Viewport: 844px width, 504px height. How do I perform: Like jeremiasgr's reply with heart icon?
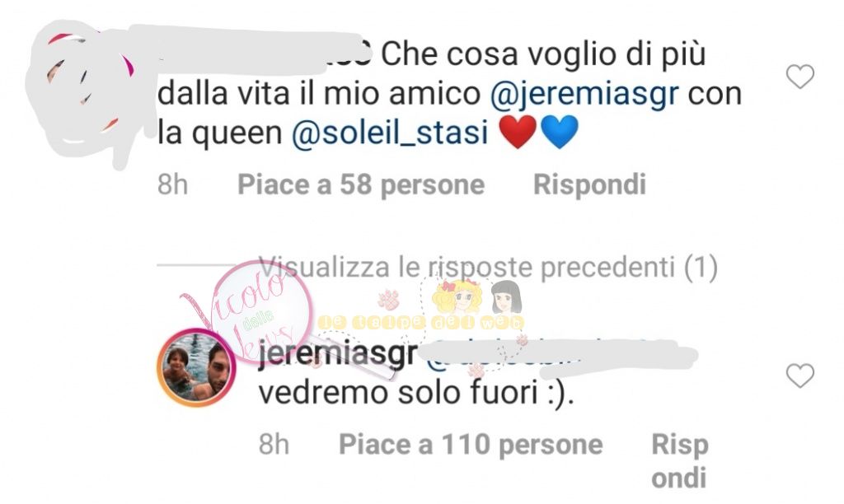click(799, 376)
